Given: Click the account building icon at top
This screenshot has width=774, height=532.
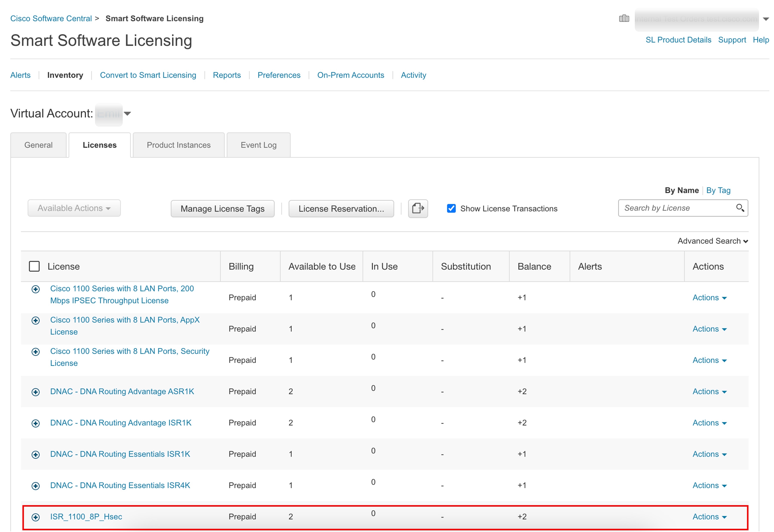Looking at the screenshot, I should [x=624, y=19].
